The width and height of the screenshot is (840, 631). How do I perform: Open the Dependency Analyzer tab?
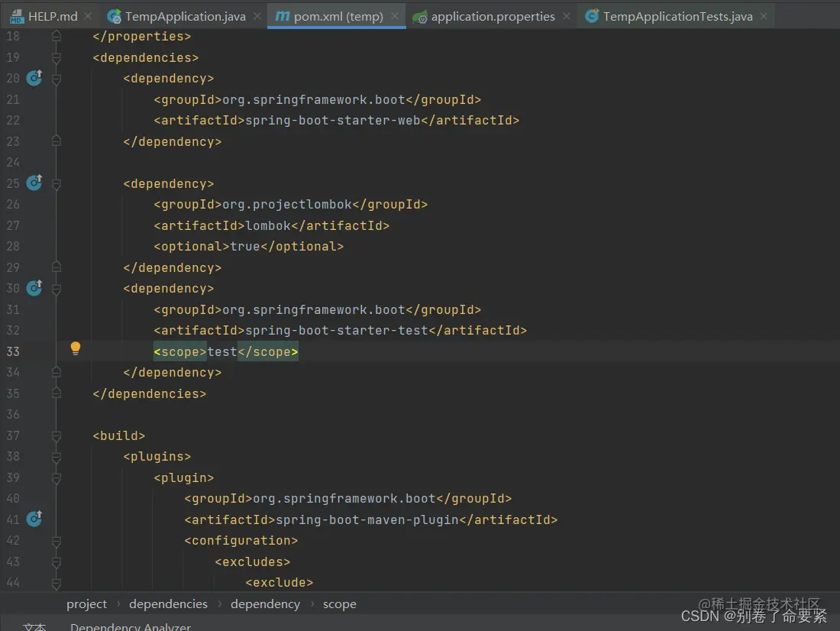[130, 626]
